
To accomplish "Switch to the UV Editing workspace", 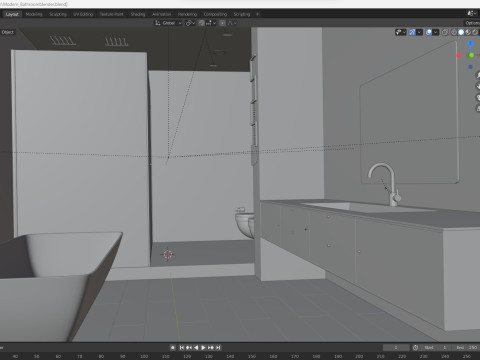I will point(83,14).
